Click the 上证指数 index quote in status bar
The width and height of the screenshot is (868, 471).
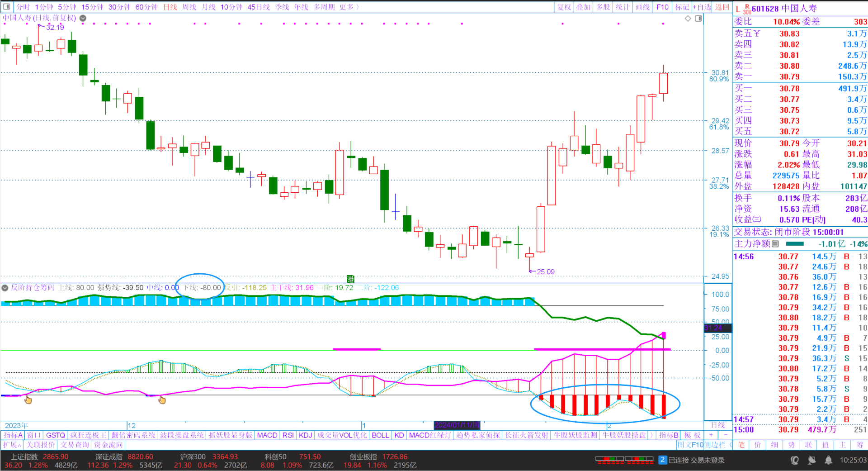pyautogui.click(x=40, y=461)
